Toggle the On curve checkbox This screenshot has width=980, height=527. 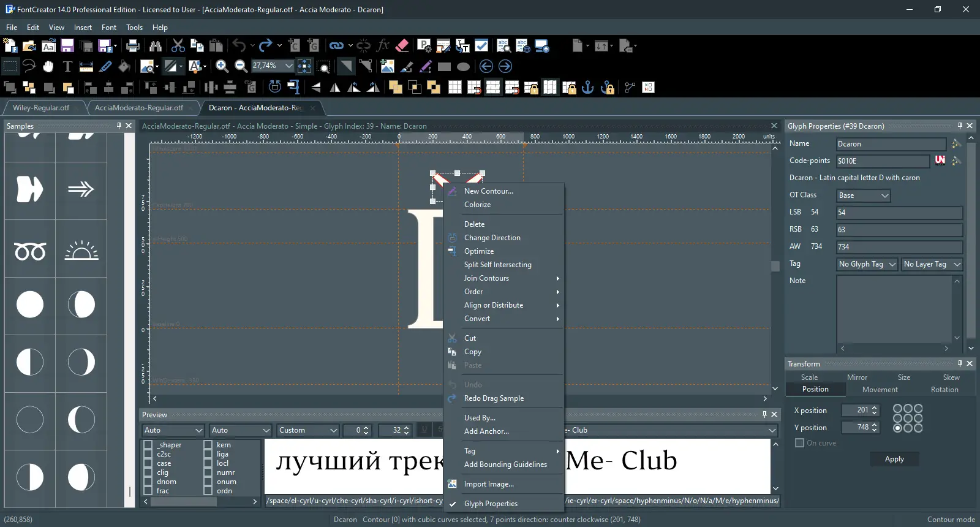pyautogui.click(x=799, y=442)
